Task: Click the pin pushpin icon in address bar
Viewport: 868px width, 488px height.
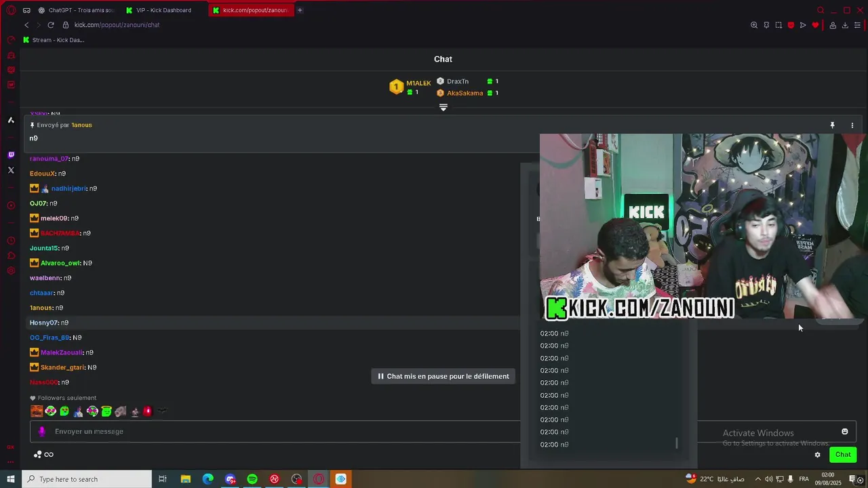Action: tap(766, 25)
